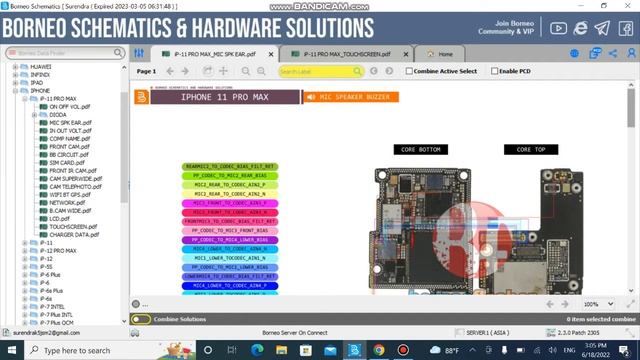The height and width of the screenshot is (360, 640).
Task: Open CHARGER DATA.pdf in tree
Action: (x=74, y=235)
